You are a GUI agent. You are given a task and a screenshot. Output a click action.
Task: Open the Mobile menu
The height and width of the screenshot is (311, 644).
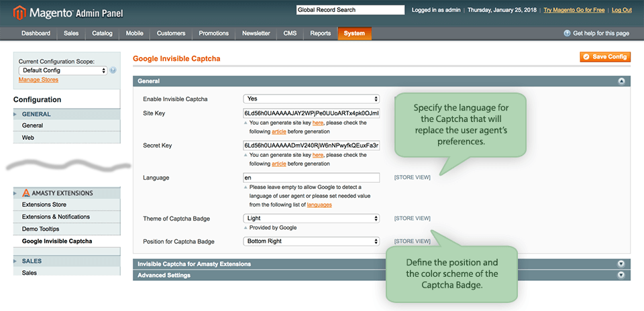tap(134, 34)
